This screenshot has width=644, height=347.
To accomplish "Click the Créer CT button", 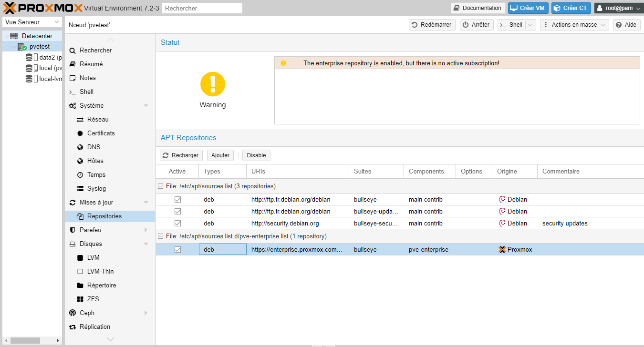I will 571,8.
